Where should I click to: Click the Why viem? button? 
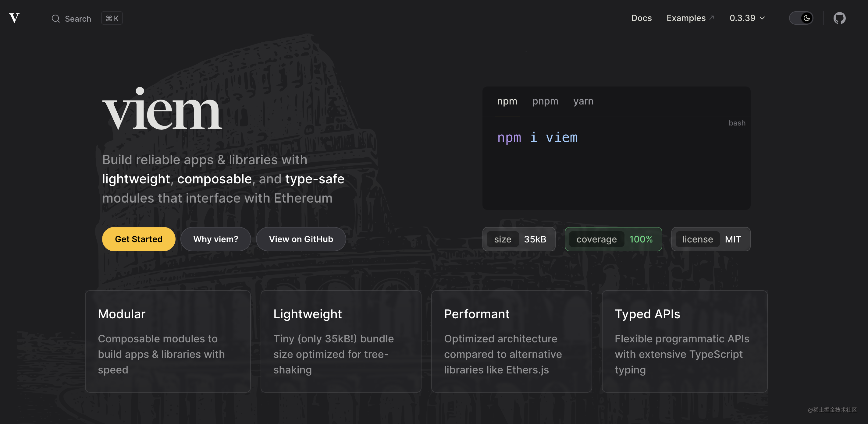point(216,239)
